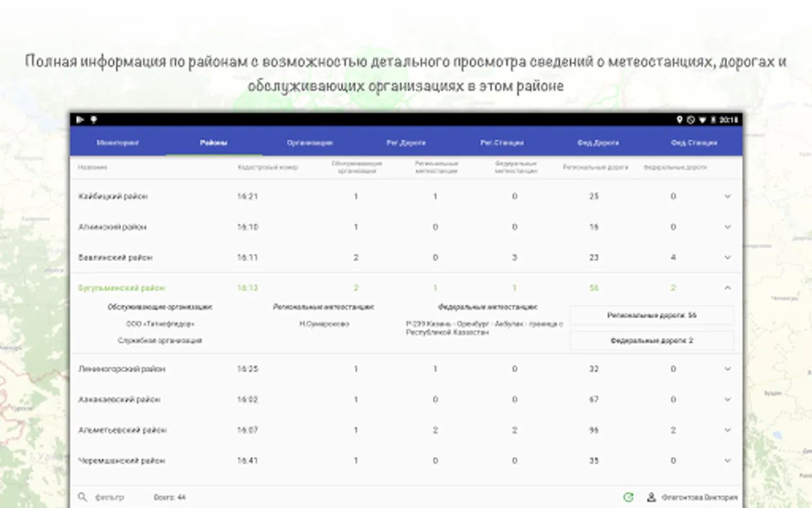The image size is (812, 508).
Task: Click cadastral number 16:41
Action: [x=248, y=461]
